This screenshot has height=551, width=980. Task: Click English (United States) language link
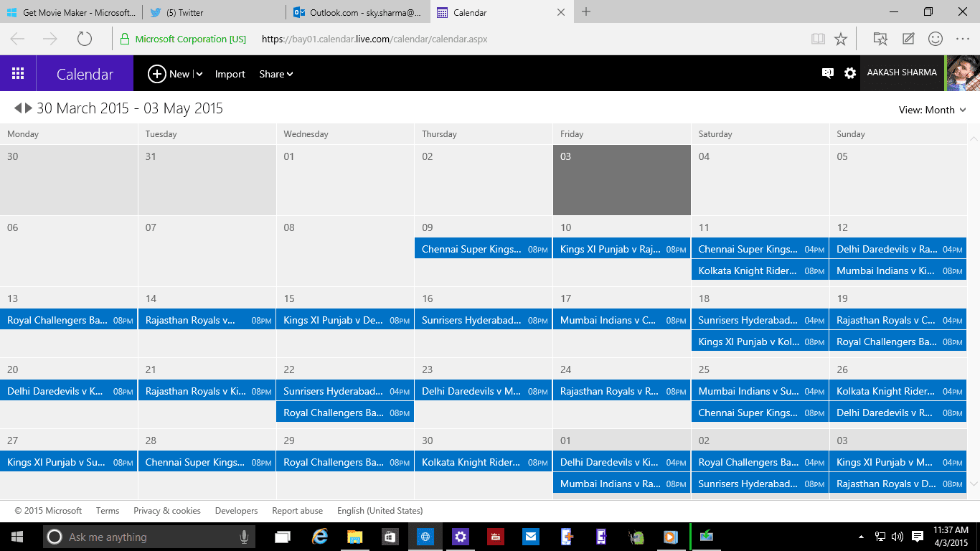pyautogui.click(x=380, y=511)
